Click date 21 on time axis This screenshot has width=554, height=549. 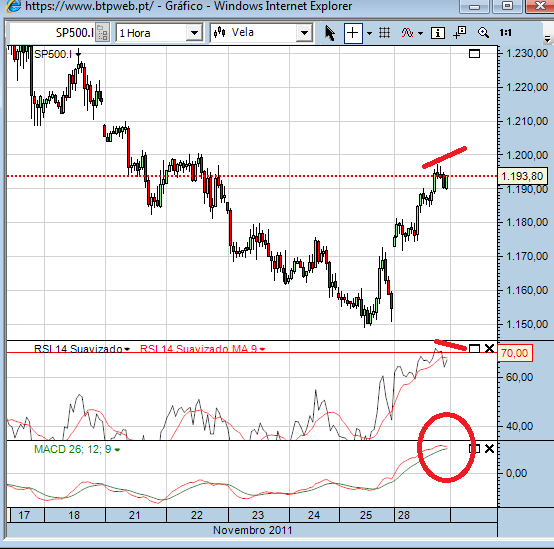135,515
